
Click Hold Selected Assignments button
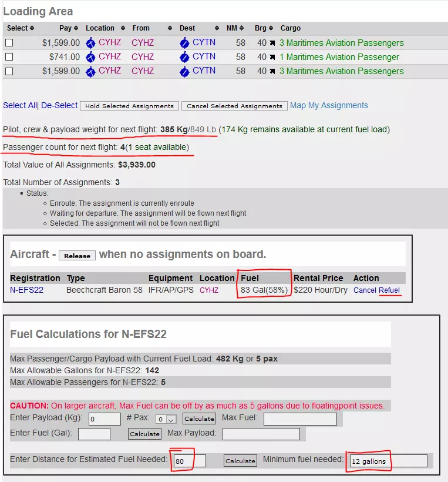tap(129, 106)
